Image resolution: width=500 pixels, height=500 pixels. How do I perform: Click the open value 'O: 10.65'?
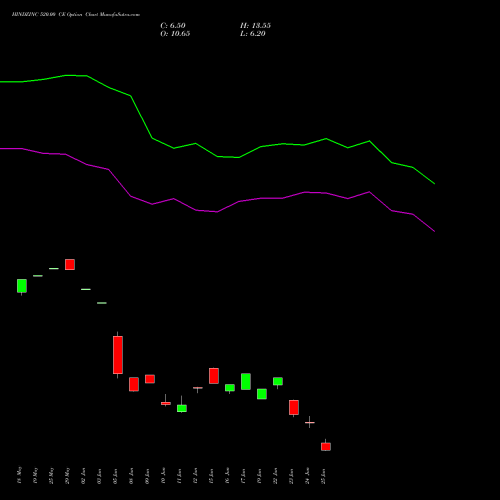pyautogui.click(x=175, y=34)
